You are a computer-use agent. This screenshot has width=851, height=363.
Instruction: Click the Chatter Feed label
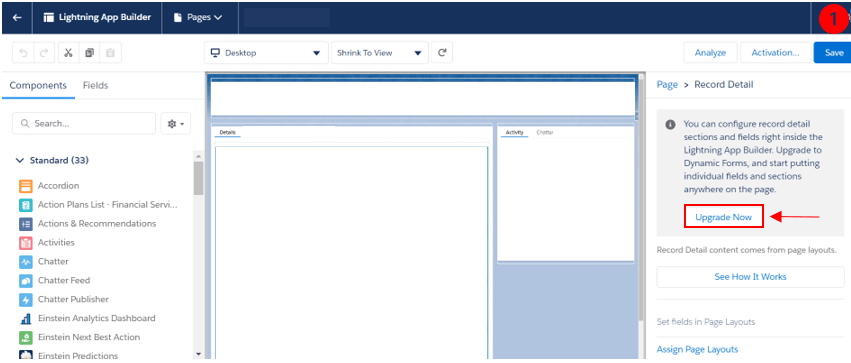(64, 281)
